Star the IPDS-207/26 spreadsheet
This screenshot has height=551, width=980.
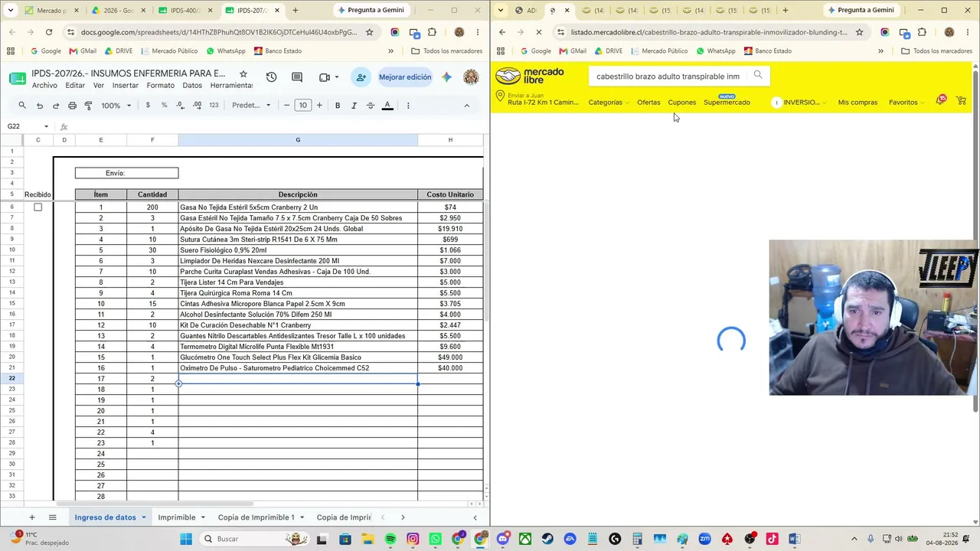[243, 74]
